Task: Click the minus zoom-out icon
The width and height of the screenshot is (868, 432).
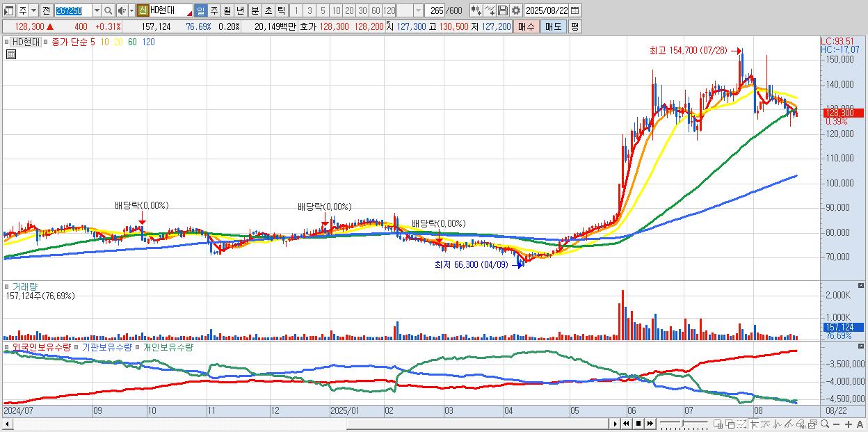Action: point(836,424)
